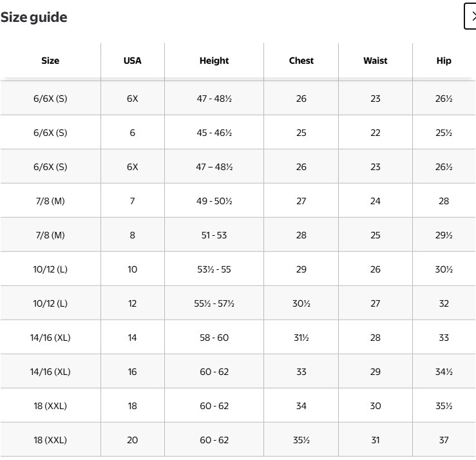Screen dimensions: 476x460
Task: Select the USA column header
Action: point(132,61)
